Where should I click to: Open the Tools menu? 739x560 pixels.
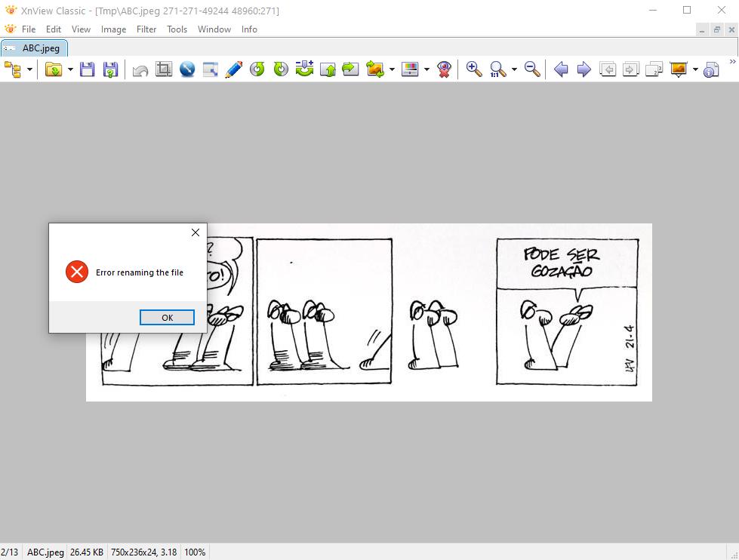pos(177,29)
